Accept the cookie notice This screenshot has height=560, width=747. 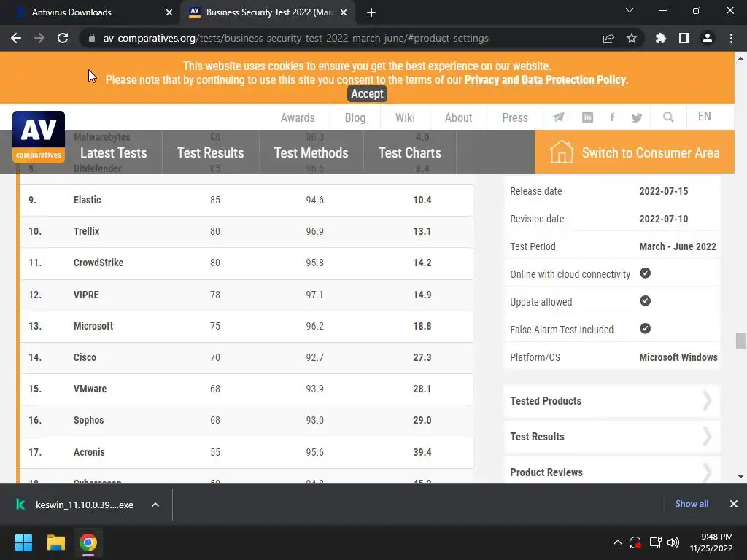[x=367, y=93]
